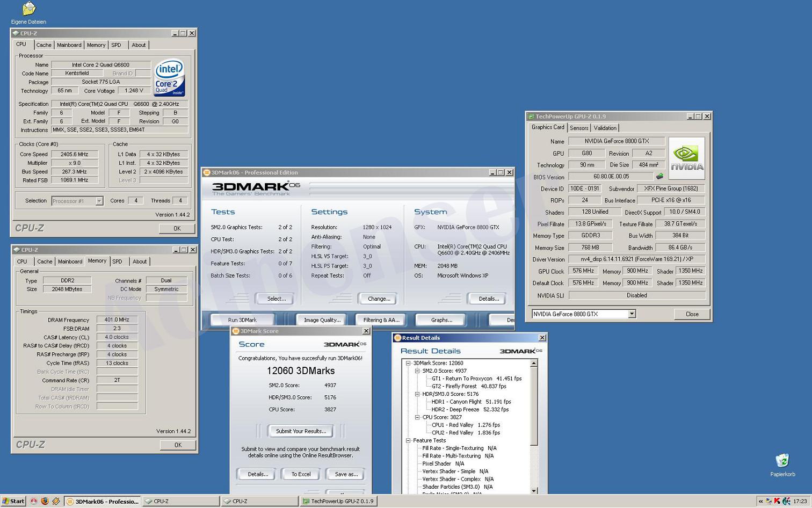Click the system clock showing 17:23

(800, 502)
